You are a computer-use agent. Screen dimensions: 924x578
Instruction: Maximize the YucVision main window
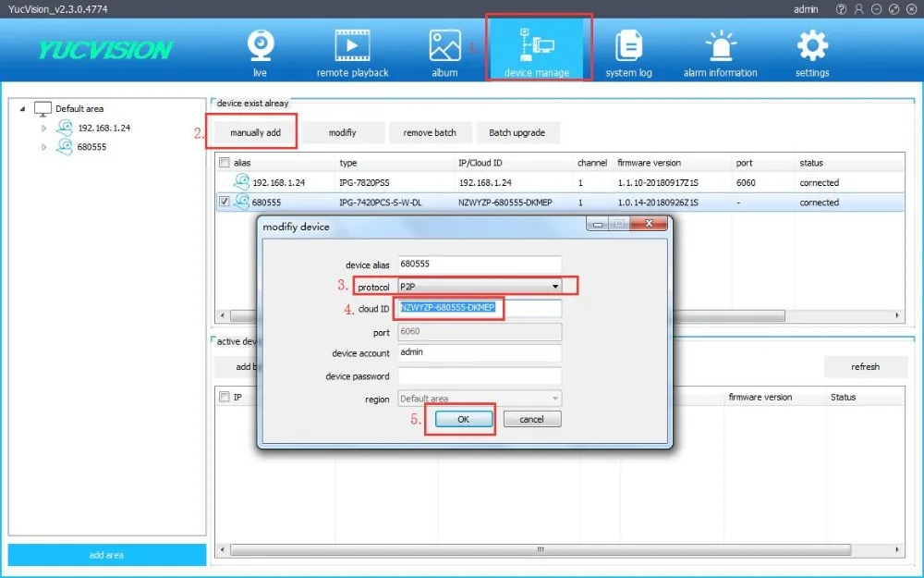click(894, 9)
